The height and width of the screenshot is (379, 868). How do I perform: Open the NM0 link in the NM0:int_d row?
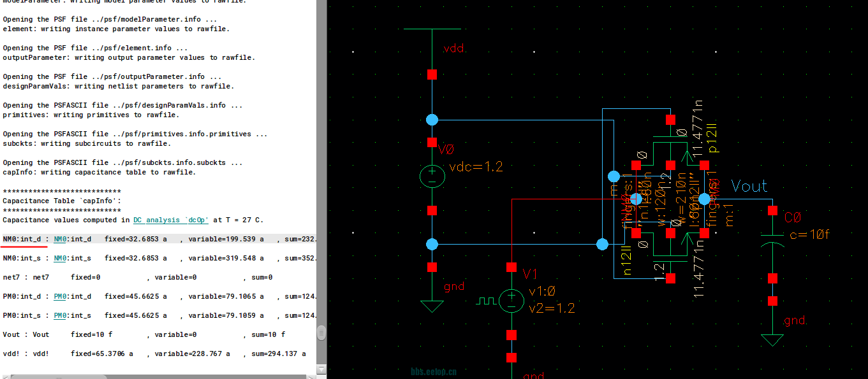click(x=60, y=239)
